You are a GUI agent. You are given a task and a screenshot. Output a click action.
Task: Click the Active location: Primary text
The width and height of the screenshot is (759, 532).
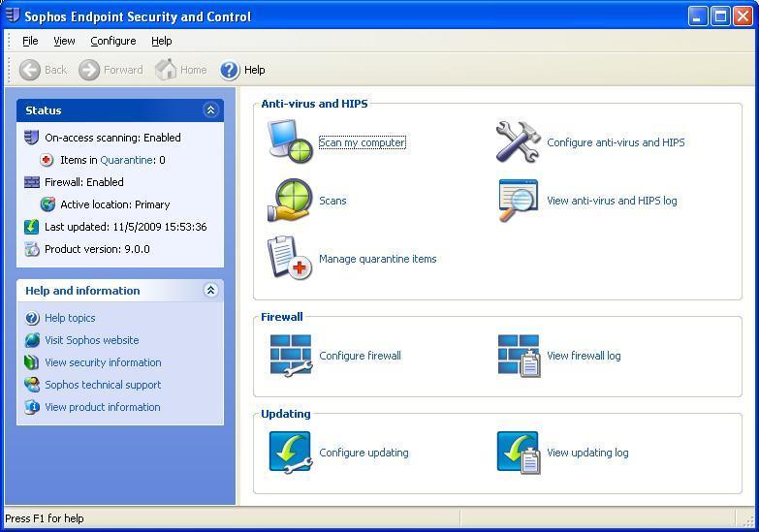click(115, 204)
